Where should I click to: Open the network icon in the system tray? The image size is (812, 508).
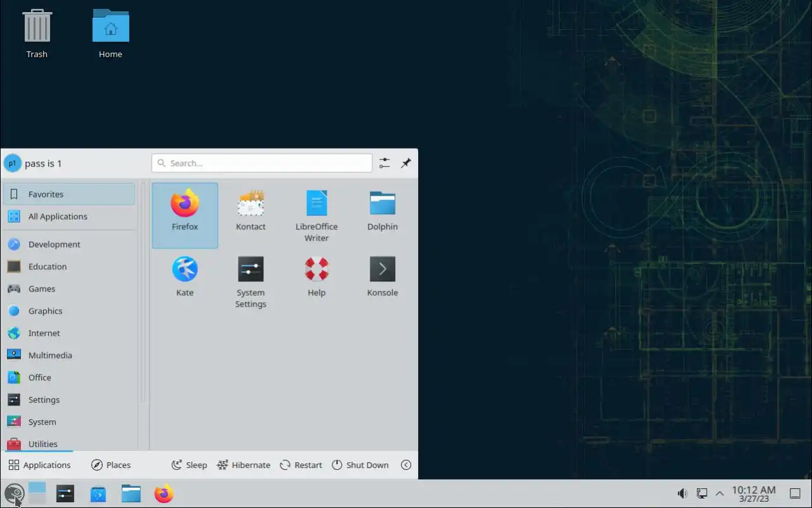point(702,493)
